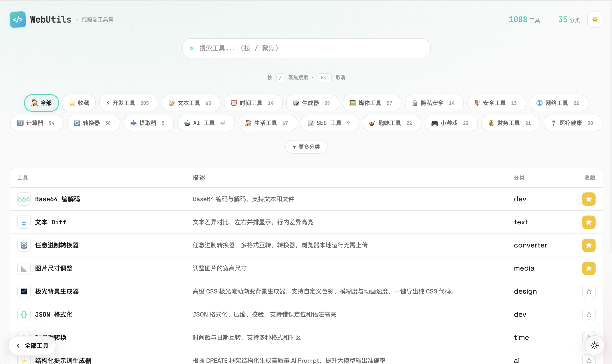Filter by 媒体工具 category

point(372,103)
